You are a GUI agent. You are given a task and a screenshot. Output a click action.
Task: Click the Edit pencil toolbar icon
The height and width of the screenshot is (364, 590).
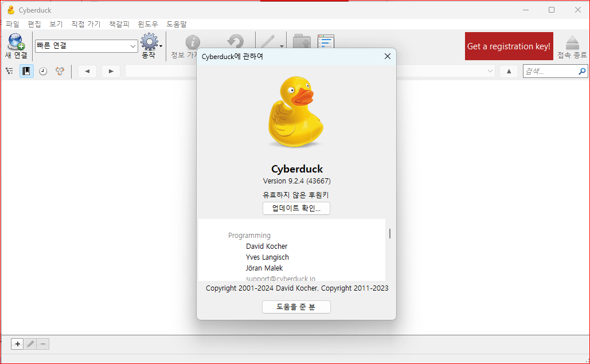(268, 41)
